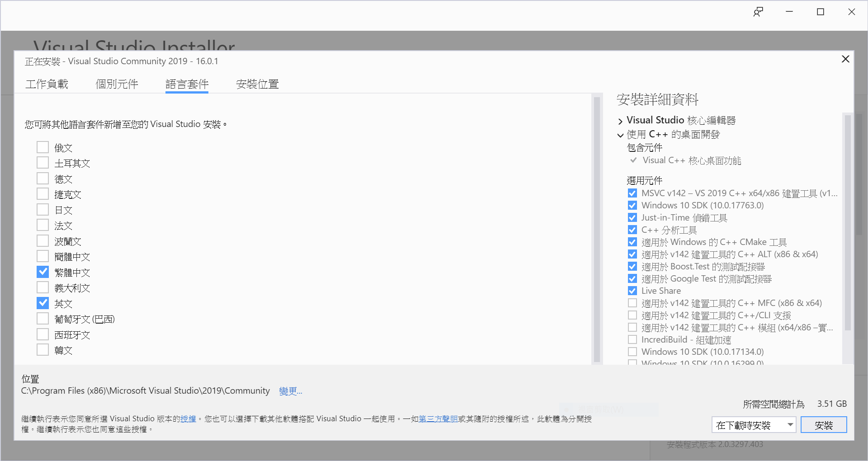Click the 變更... location link
This screenshot has height=461, width=868.
(291, 391)
